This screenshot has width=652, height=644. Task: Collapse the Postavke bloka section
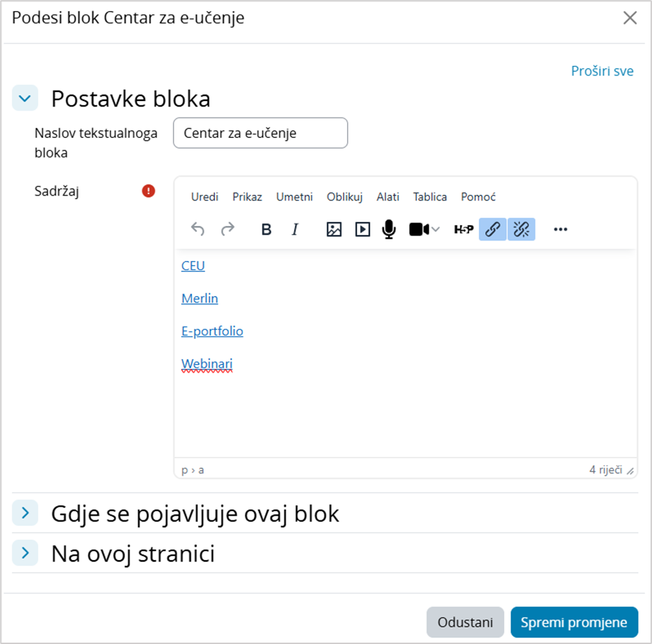[25, 98]
